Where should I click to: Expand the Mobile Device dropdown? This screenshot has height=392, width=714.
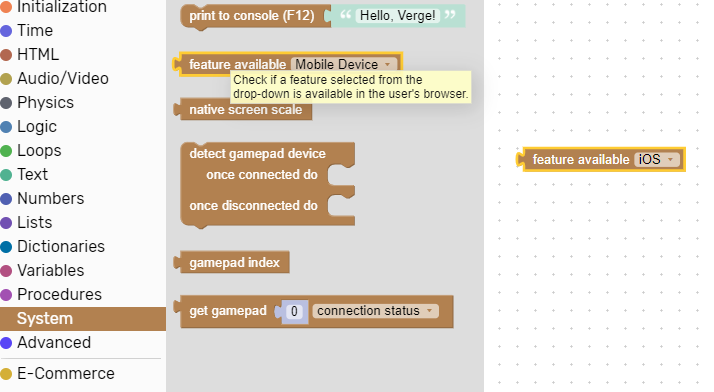click(x=344, y=64)
